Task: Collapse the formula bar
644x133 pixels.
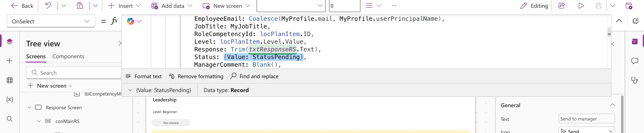Action: 619,21
